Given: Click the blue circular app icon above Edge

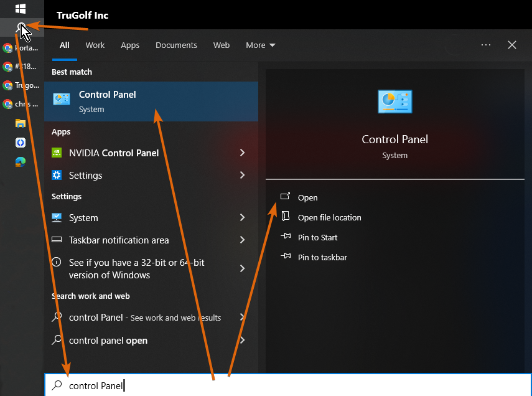Looking at the screenshot, I should (21, 143).
